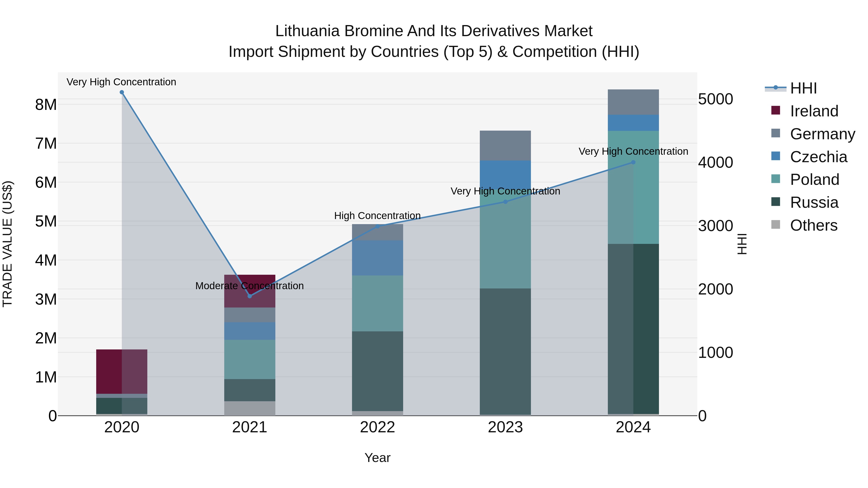Click the '1000' right axis tick
Screen dimensions: 868x488
(x=716, y=353)
